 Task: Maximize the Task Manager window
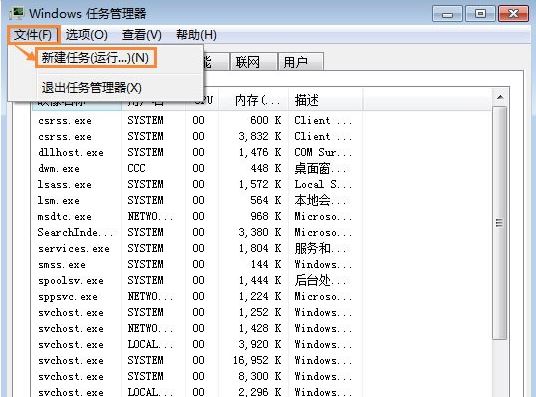[480, 14]
